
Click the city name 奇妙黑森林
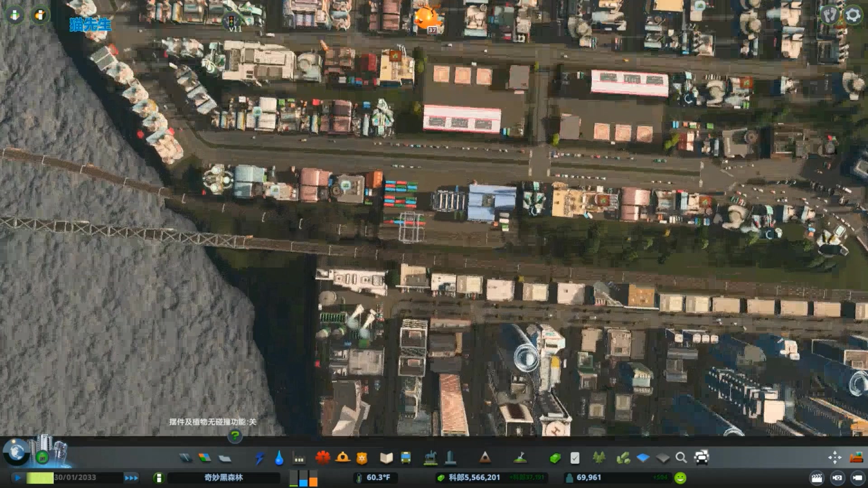click(x=224, y=478)
